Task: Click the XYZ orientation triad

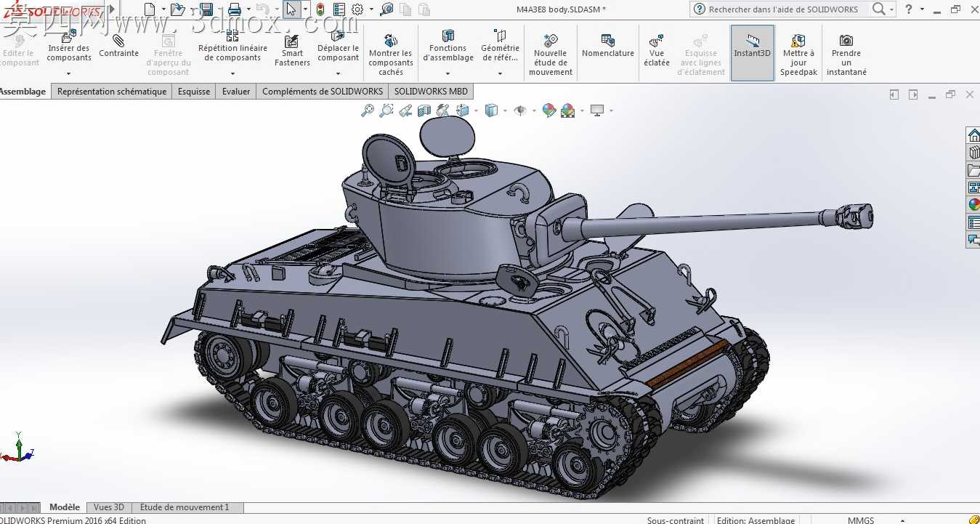Action: pyautogui.click(x=17, y=447)
